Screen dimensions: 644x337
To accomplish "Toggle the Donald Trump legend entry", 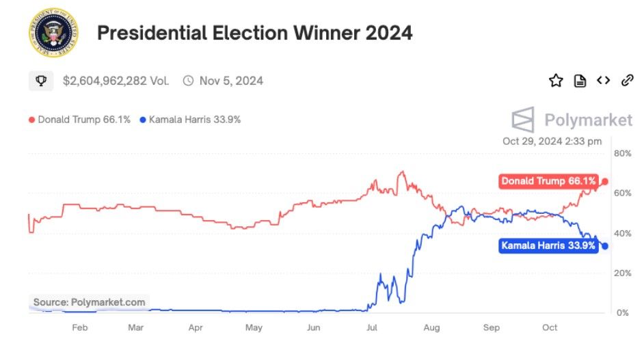I will pyautogui.click(x=79, y=120).
